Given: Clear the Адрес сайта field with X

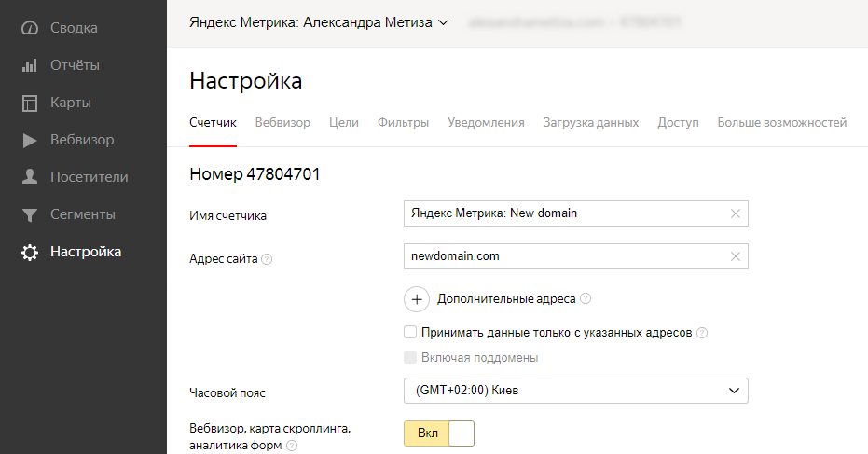Looking at the screenshot, I should (x=735, y=256).
